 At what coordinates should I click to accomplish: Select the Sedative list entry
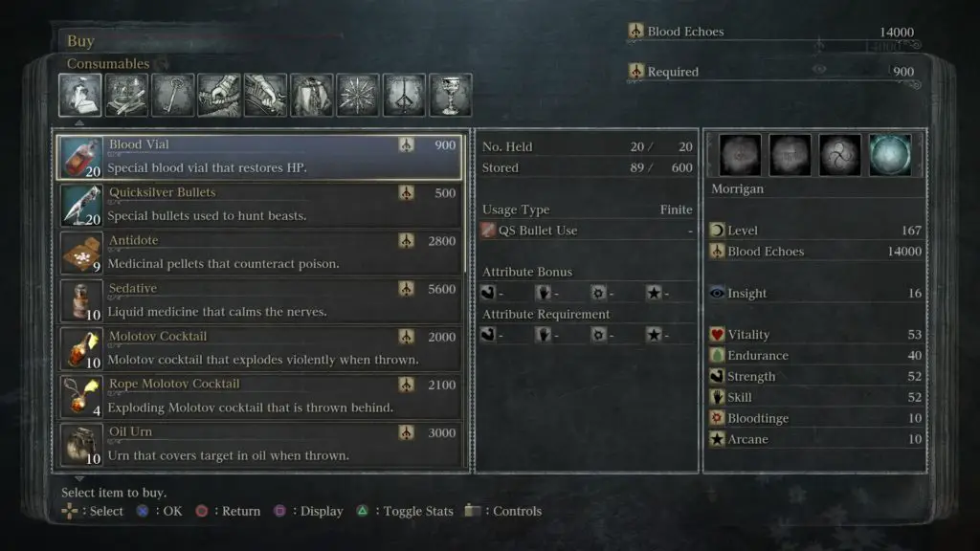pyautogui.click(x=260, y=301)
